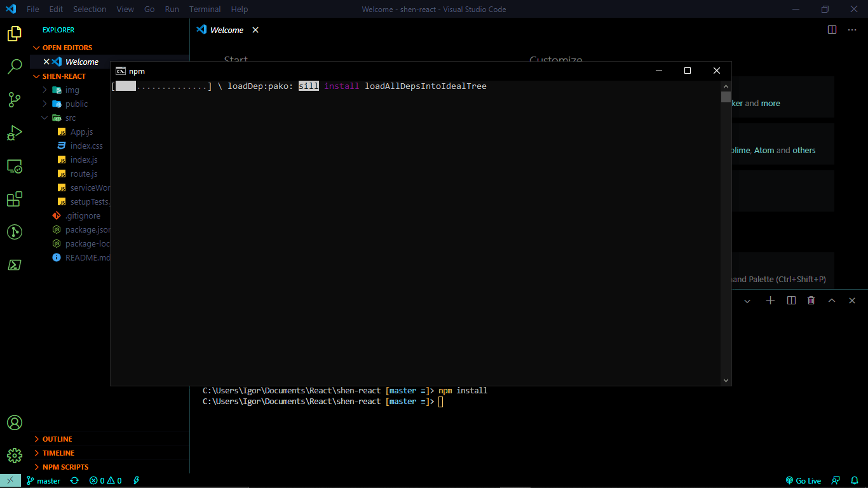Click the npm window scrollbar thumb
This screenshot has width=868, height=488.
click(726, 97)
